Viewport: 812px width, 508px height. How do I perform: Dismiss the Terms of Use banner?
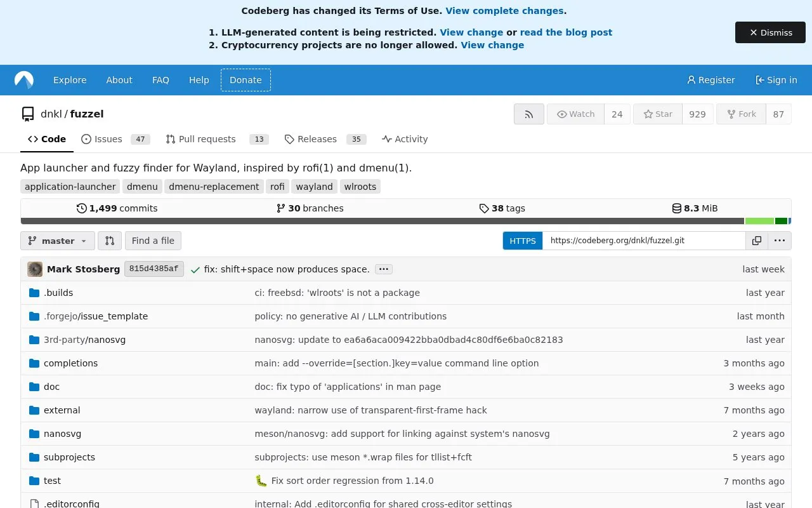coord(770,32)
